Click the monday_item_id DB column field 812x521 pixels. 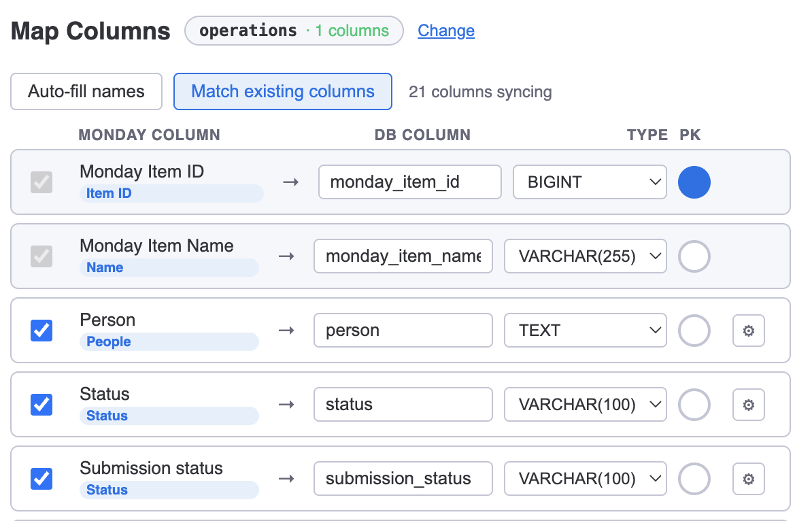click(409, 182)
